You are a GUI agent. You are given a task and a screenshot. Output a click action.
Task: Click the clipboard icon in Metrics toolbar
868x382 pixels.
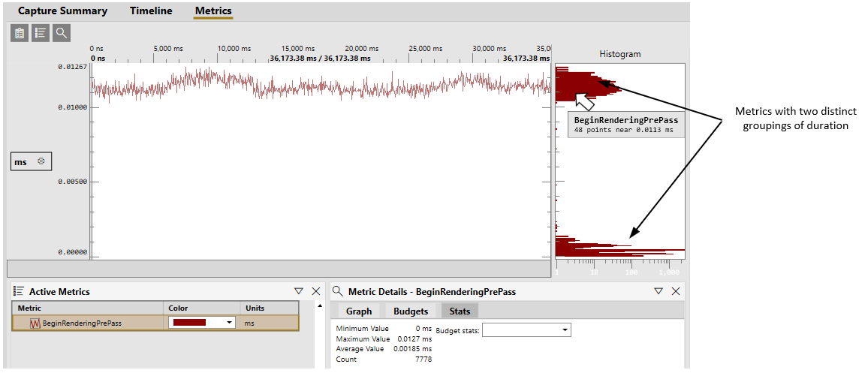20,33
